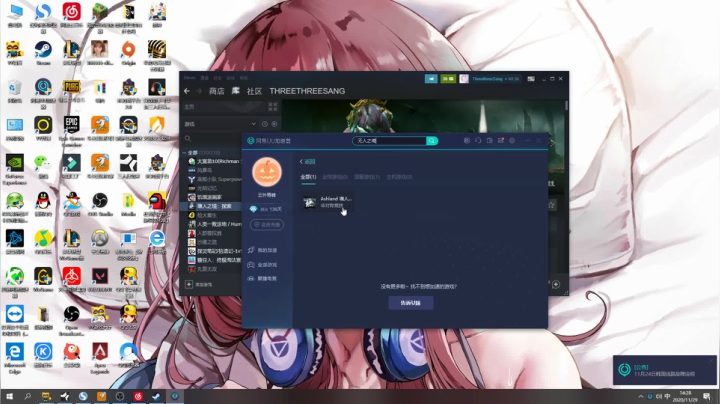Open Epic Games Launcher desktop icon
The image size is (720, 404).
pyautogui.click(x=72, y=130)
